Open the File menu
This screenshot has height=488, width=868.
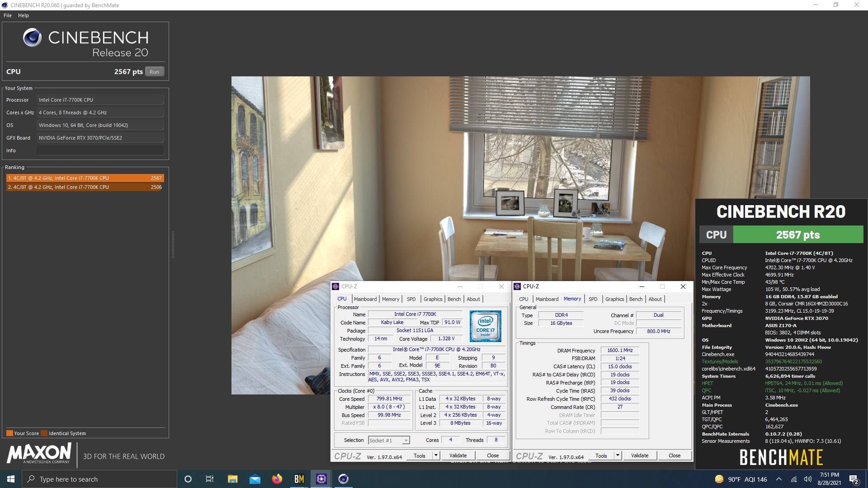pos(8,15)
